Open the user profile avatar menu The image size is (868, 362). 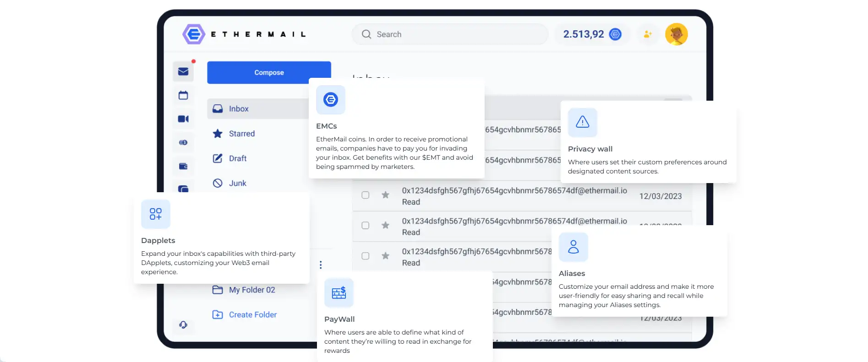click(x=676, y=34)
